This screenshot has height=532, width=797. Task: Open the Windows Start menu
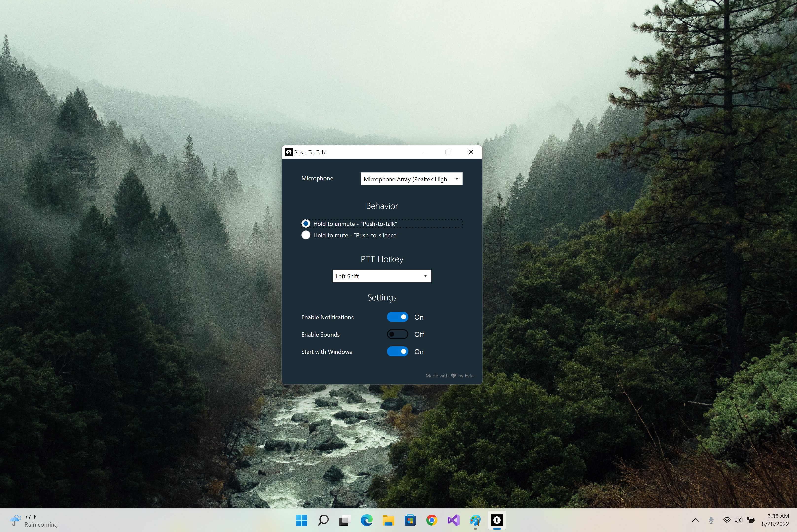(301, 520)
